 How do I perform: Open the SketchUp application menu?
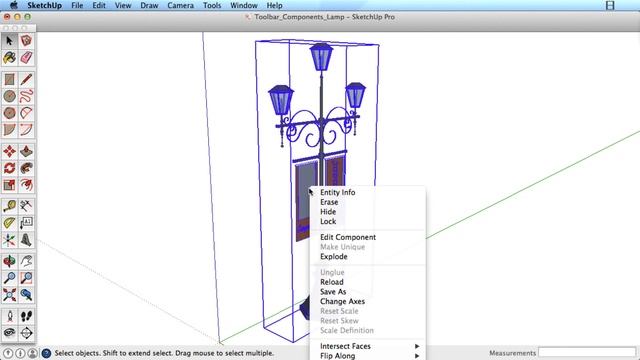(x=44, y=5)
